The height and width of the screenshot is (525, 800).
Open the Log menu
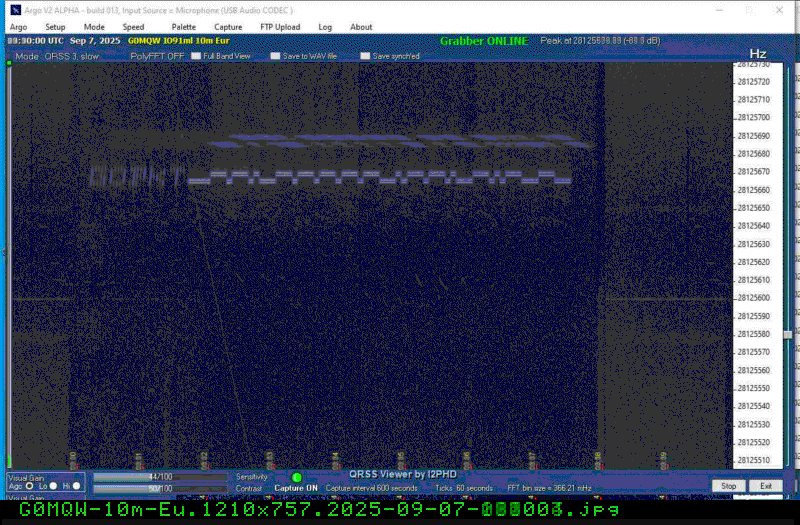click(325, 27)
